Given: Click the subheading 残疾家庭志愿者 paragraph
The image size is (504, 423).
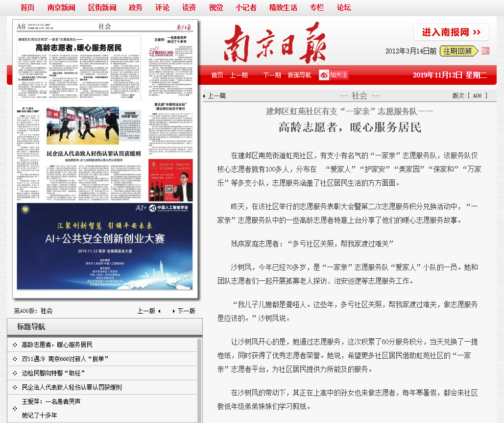Looking at the screenshot, I should click(x=312, y=244).
